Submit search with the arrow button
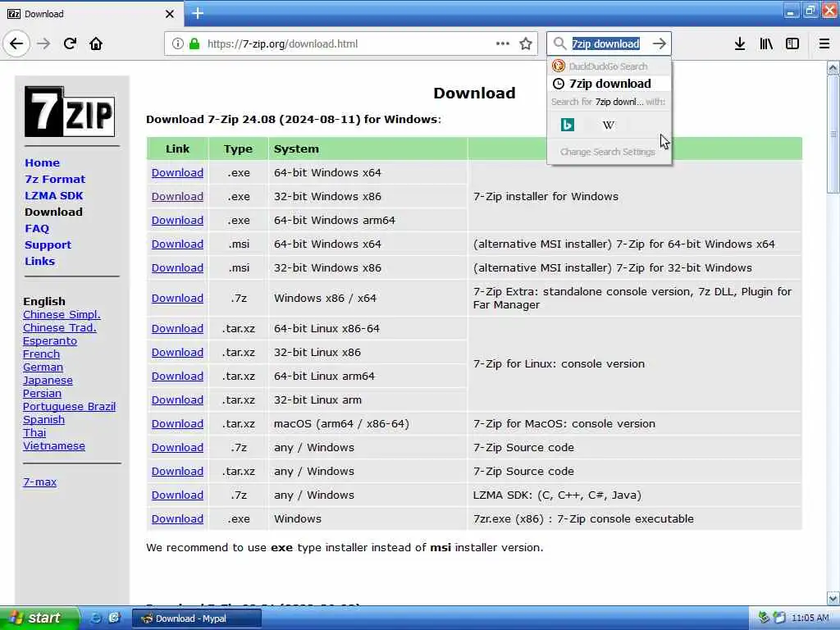 tap(660, 43)
